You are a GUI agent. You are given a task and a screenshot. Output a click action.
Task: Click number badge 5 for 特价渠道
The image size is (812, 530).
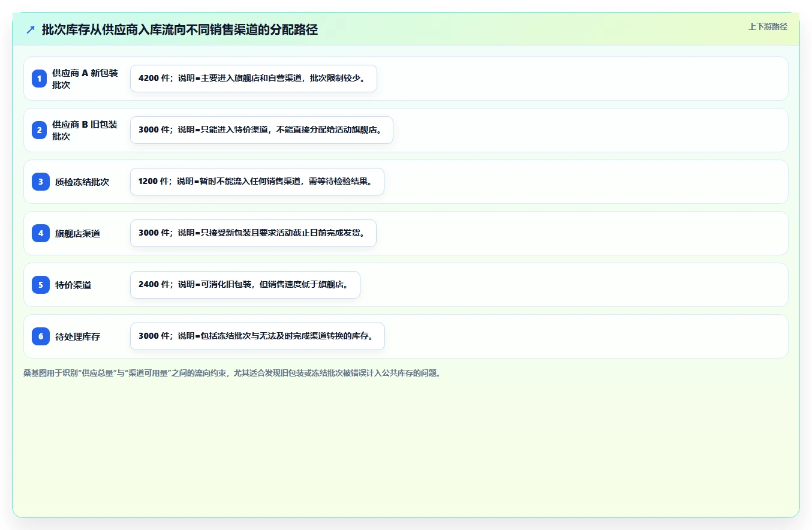[x=40, y=285]
